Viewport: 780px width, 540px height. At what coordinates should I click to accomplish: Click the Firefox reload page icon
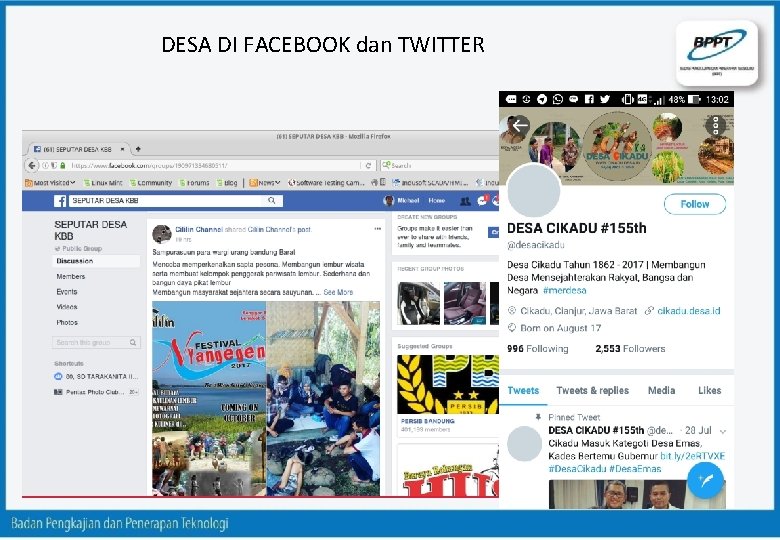[x=368, y=166]
